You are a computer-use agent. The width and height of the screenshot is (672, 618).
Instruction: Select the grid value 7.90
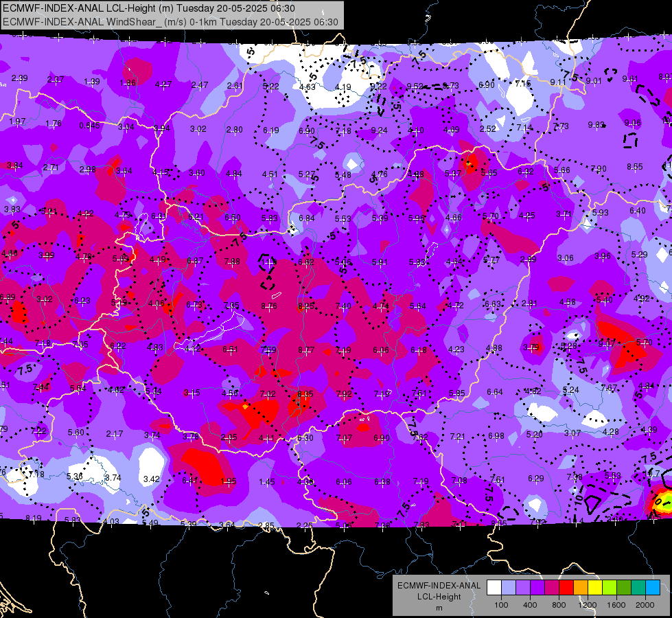[x=599, y=168]
